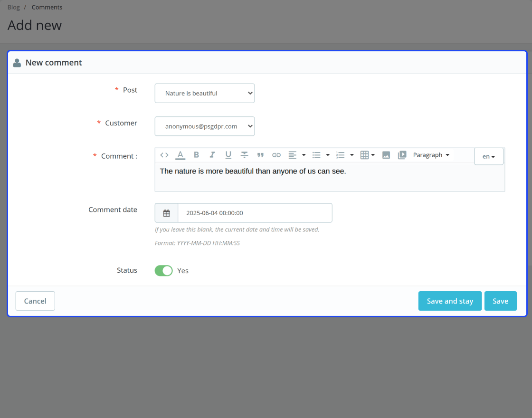Click the user icon beside New comment
The width and height of the screenshot is (532, 418).
click(x=17, y=63)
